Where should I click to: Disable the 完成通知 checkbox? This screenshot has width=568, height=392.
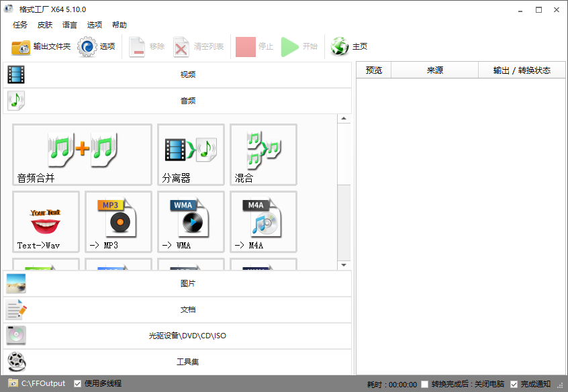click(514, 384)
